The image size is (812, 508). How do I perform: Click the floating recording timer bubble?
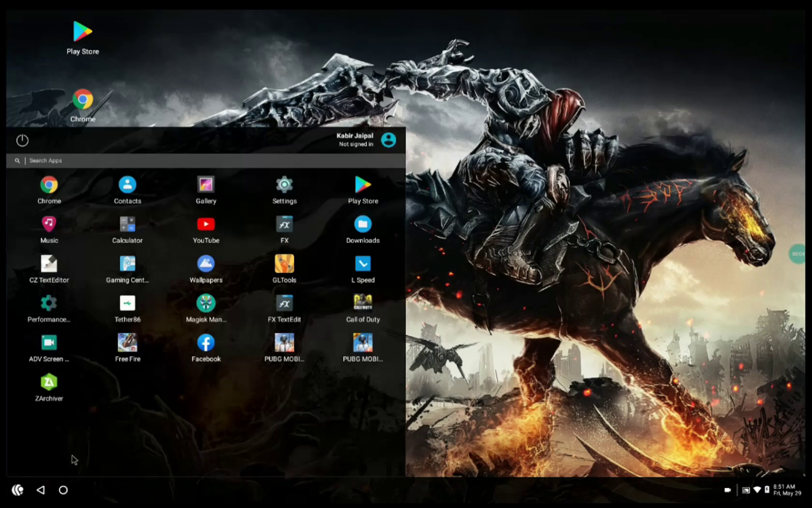pos(797,253)
